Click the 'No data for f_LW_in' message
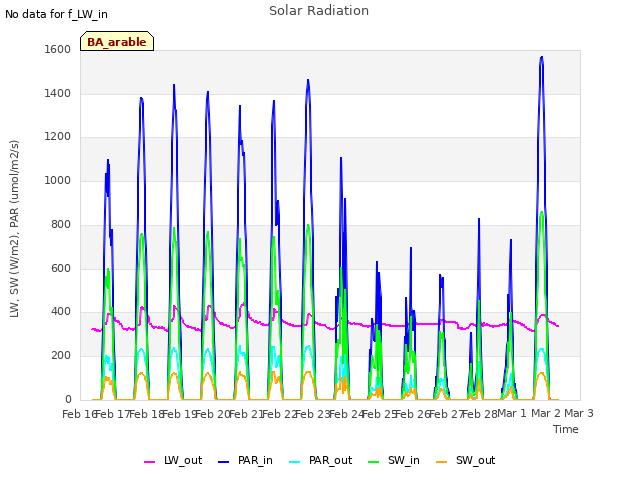This screenshot has height=480, width=640. coord(56,14)
